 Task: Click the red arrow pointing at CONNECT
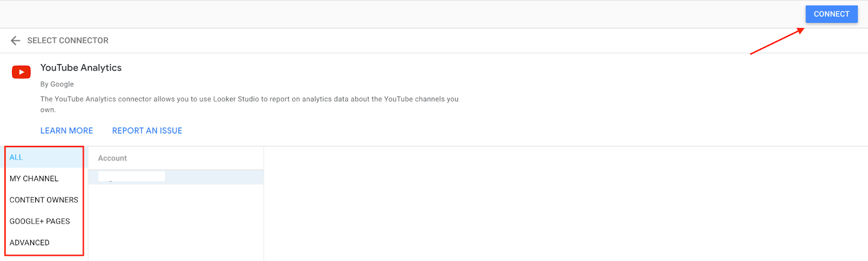[777, 41]
